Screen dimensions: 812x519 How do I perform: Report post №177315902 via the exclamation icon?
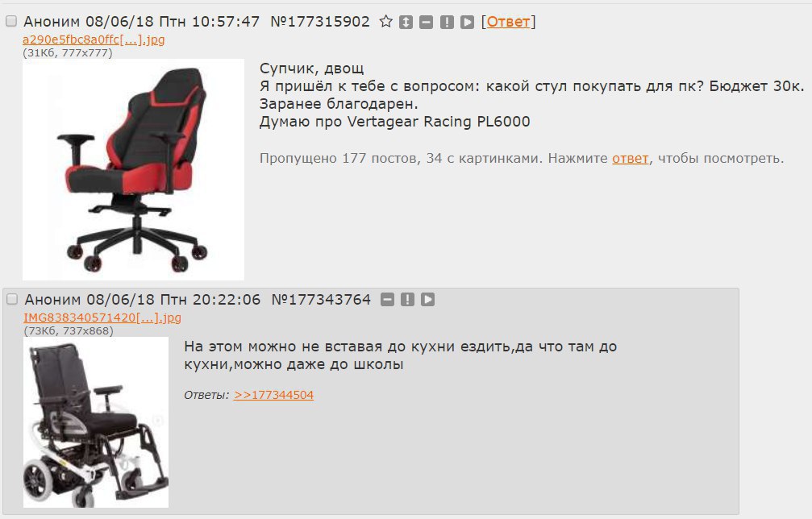coord(447,22)
